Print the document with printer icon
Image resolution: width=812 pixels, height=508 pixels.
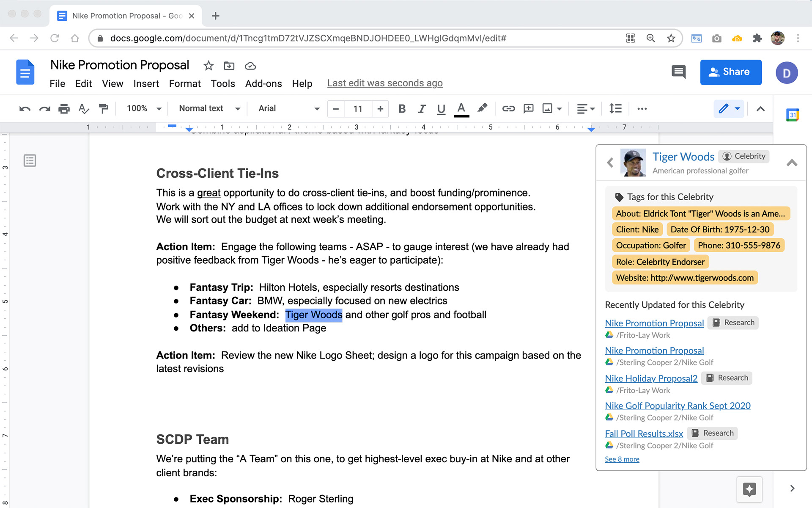tap(64, 109)
